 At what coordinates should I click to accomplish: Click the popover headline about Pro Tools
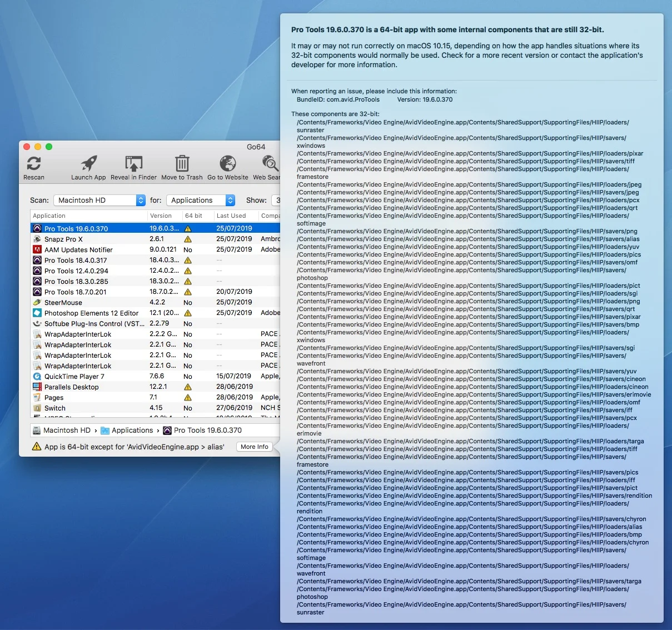[447, 29]
